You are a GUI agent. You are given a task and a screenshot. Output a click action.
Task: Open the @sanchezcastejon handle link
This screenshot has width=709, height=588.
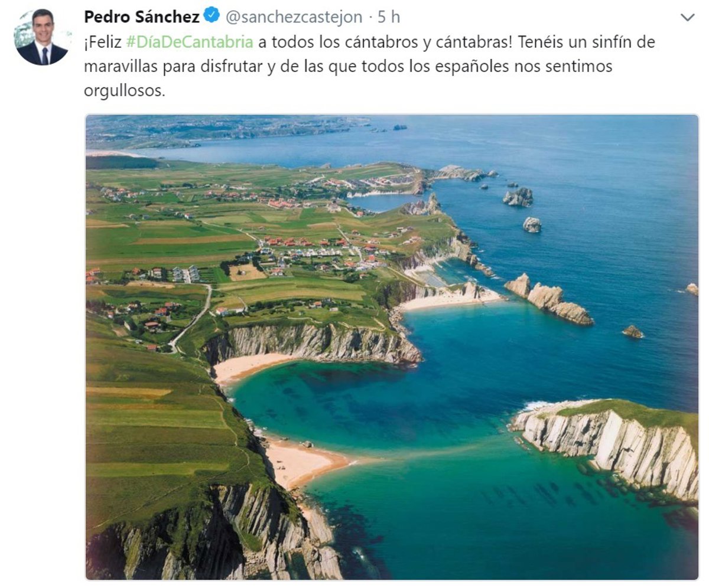click(x=294, y=17)
